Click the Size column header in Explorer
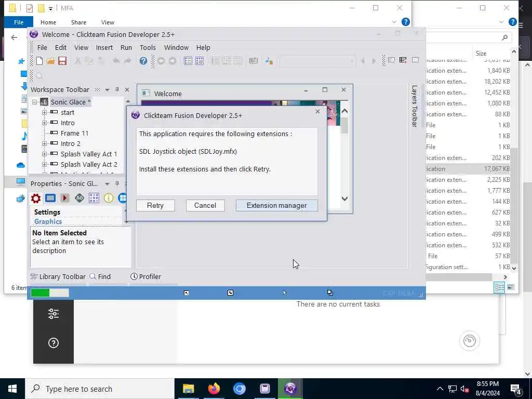 click(x=481, y=54)
